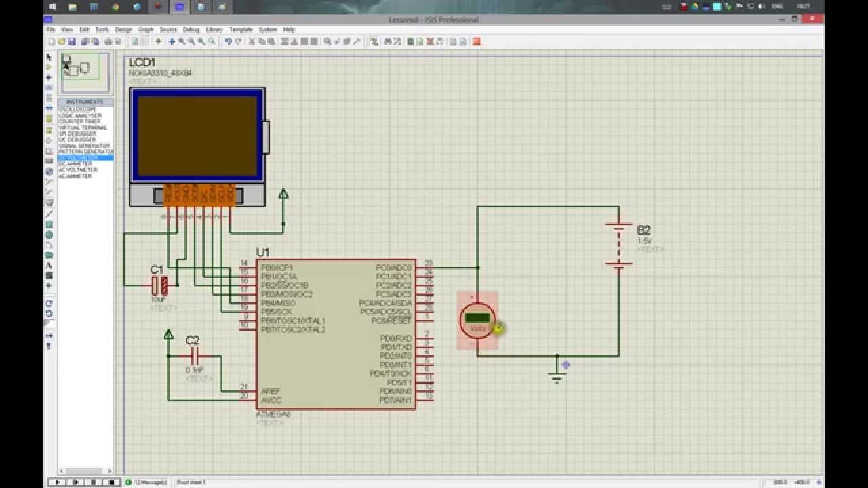
Task: Open the Template menu
Action: point(241,30)
